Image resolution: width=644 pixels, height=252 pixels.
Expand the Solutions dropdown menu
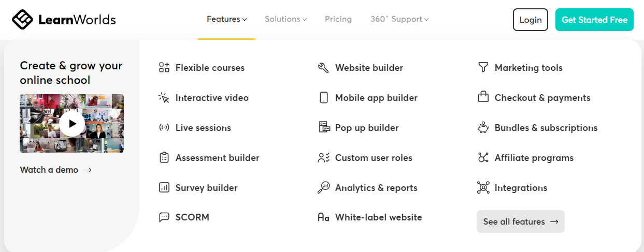point(285,19)
